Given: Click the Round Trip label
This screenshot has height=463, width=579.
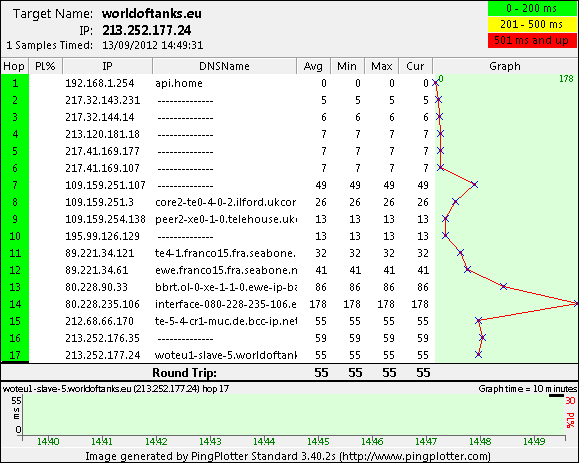Looking at the screenshot, I should [184, 373].
